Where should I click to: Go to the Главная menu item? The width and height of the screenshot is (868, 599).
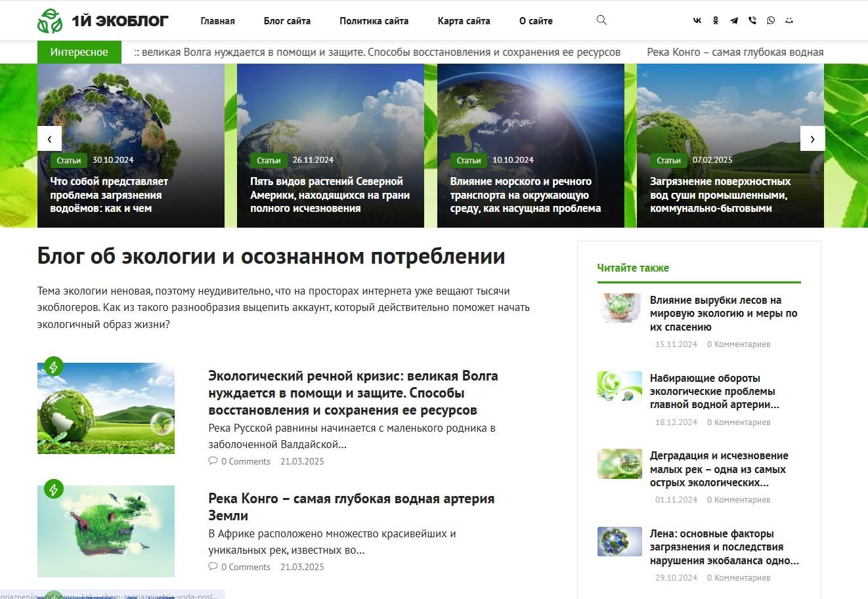pyautogui.click(x=217, y=21)
